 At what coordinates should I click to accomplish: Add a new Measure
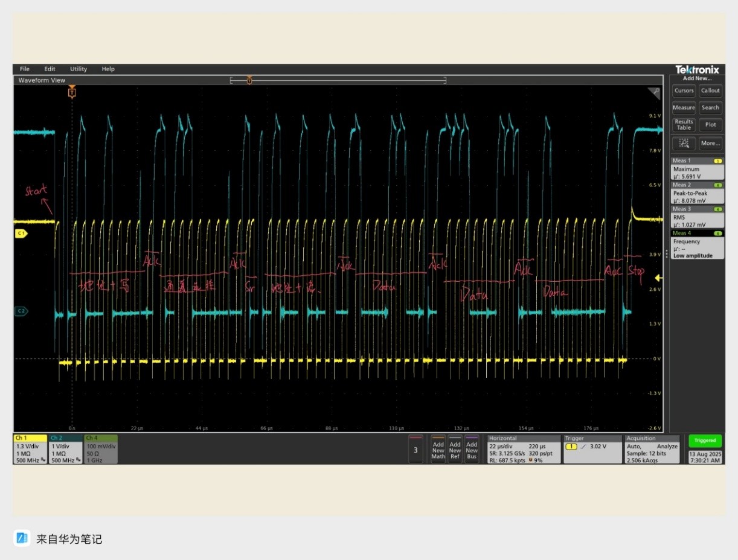pyautogui.click(x=684, y=107)
